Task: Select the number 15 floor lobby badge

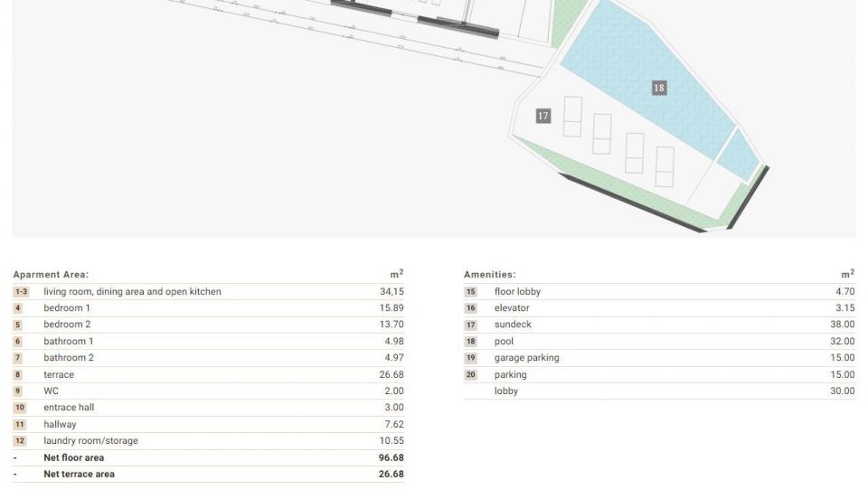Action: coord(470,292)
